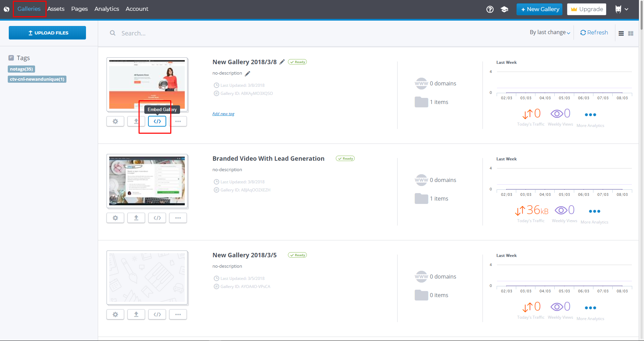
Task: Click the Add new tag link
Action: (x=223, y=114)
